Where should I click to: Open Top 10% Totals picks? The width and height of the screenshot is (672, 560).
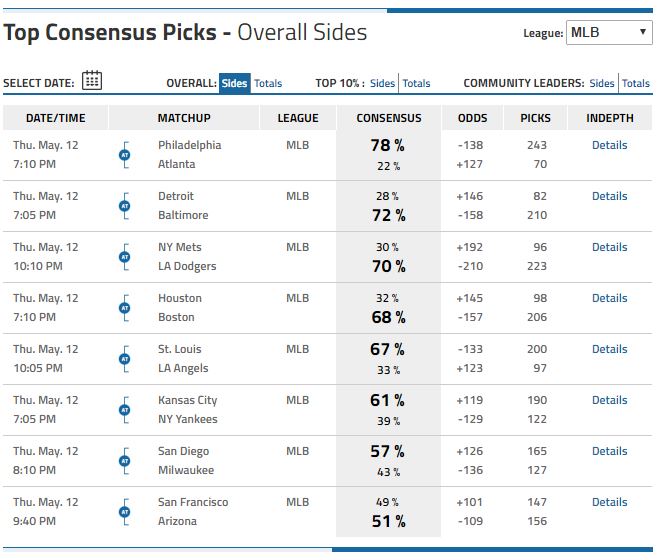pyautogui.click(x=416, y=84)
